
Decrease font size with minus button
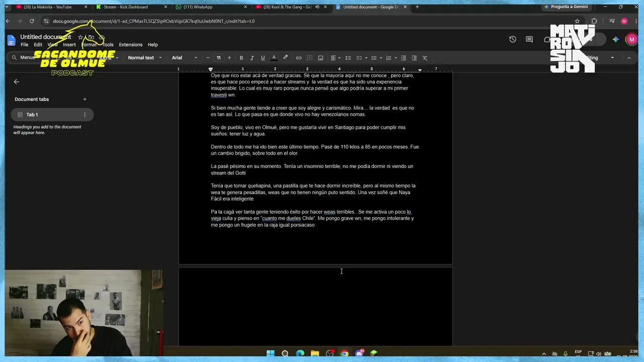[208, 58]
